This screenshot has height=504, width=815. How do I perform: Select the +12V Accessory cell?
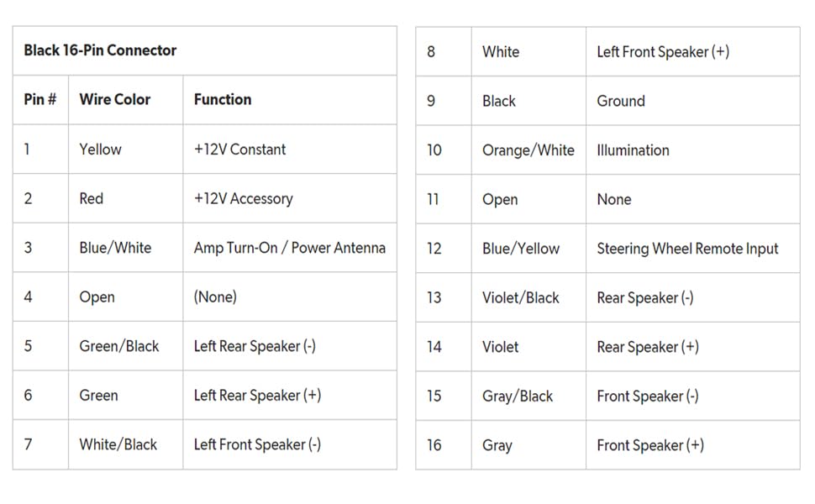[x=243, y=199]
